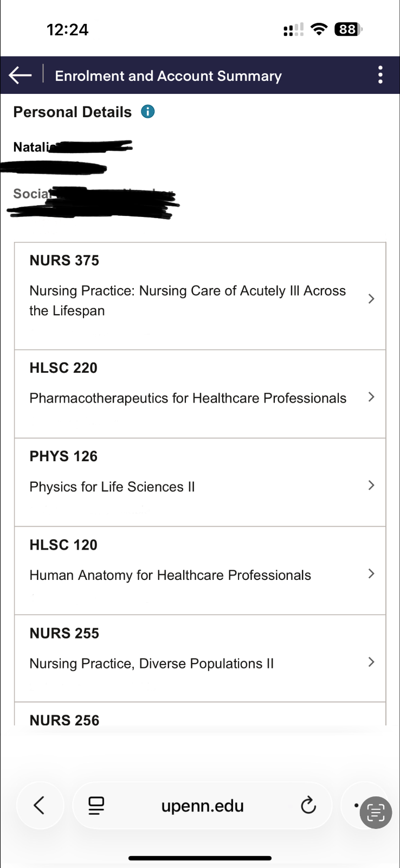Expand NURS 375 using its chevron
The width and height of the screenshot is (400, 868).
tap(371, 299)
